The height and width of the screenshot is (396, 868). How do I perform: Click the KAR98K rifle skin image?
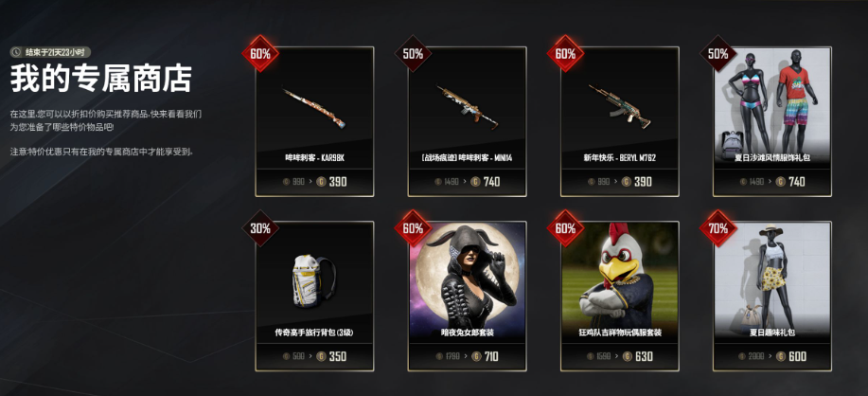[314, 107]
